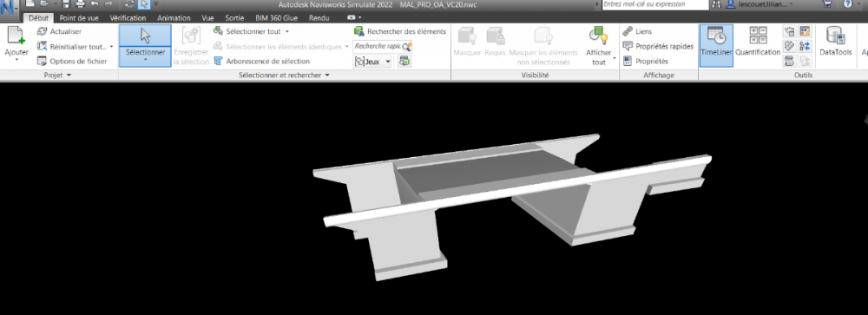The width and height of the screenshot is (868, 315).
Task: Open the TimeLiner tool
Action: click(x=716, y=45)
